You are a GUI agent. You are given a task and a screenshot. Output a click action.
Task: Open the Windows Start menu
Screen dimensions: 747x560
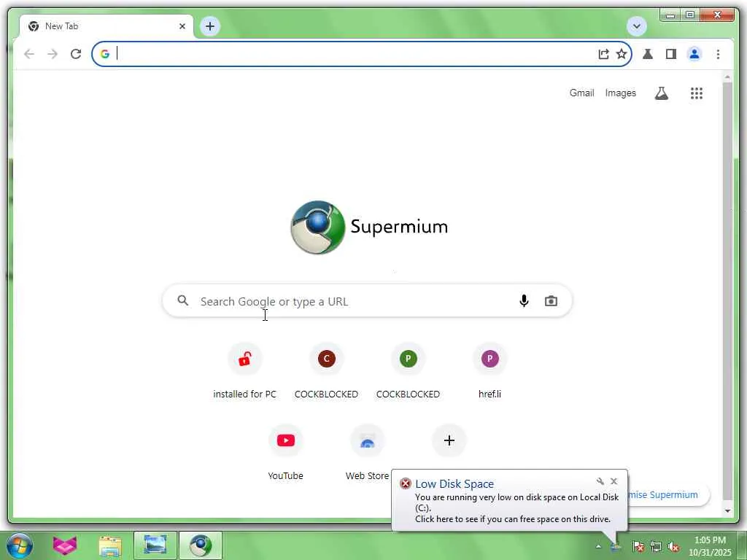coord(20,545)
